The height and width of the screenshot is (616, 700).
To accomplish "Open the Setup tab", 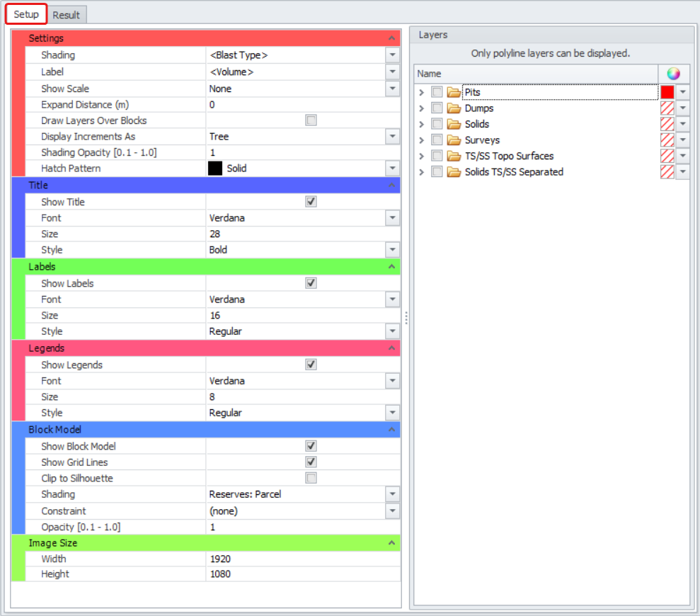I will [26, 14].
